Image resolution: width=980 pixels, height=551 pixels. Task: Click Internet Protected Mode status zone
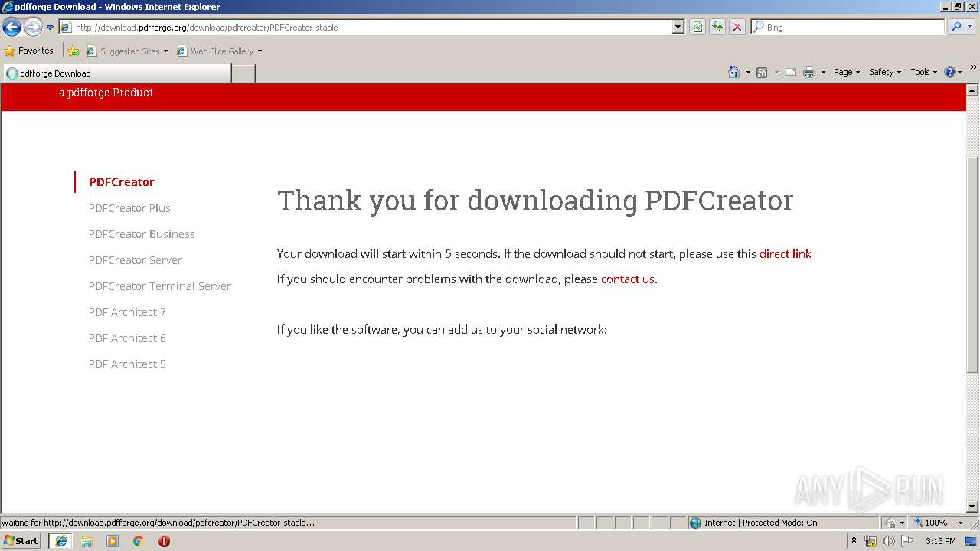coord(782,523)
